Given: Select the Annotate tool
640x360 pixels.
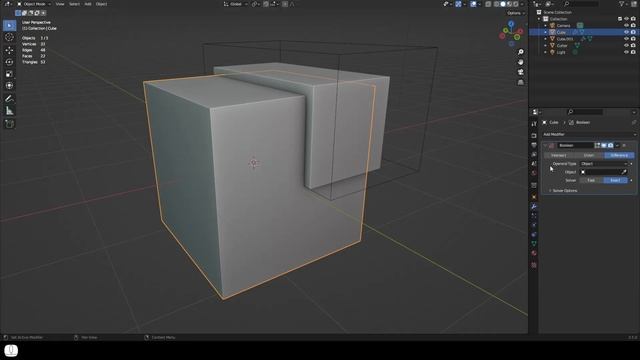Looking at the screenshot, I should [9, 99].
